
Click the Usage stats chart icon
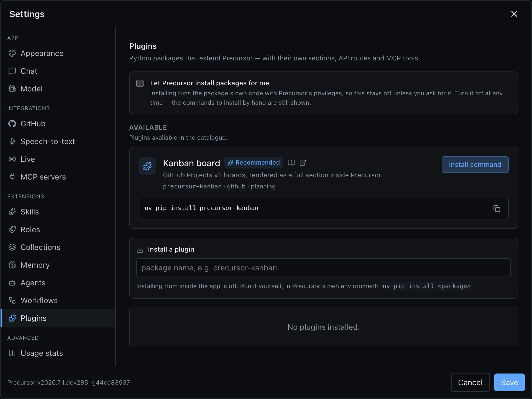pyautogui.click(x=12, y=353)
